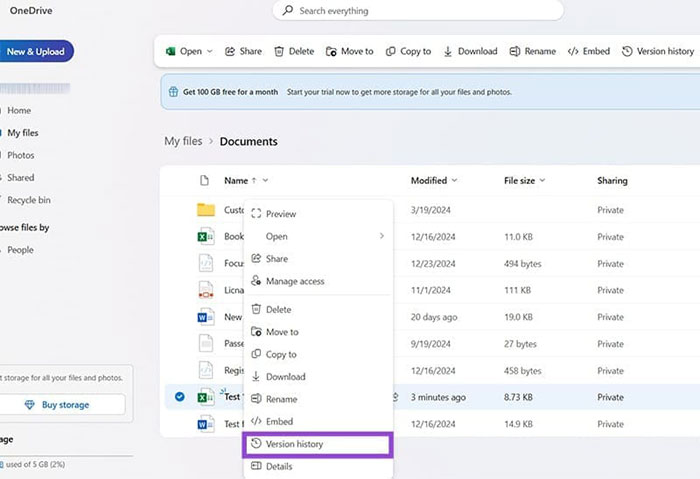Viewport: 700px width, 479px height.
Task: Choose Version history in the context menu
Action: (294, 444)
